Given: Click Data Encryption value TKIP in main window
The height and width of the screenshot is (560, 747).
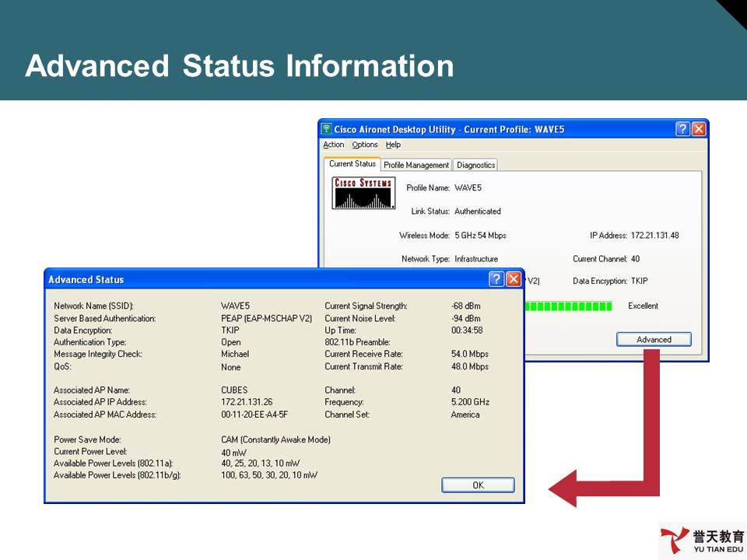Looking at the screenshot, I should tap(640, 281).
